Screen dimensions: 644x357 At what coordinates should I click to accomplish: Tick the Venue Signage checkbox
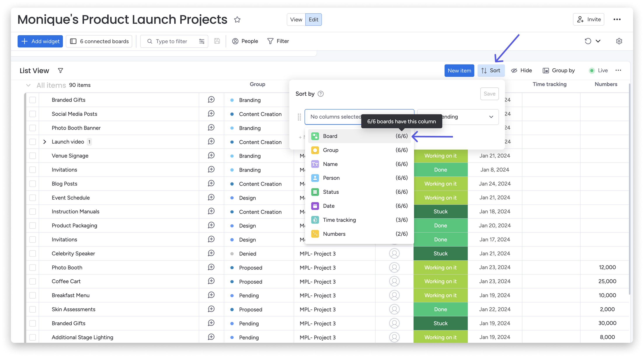33,156
